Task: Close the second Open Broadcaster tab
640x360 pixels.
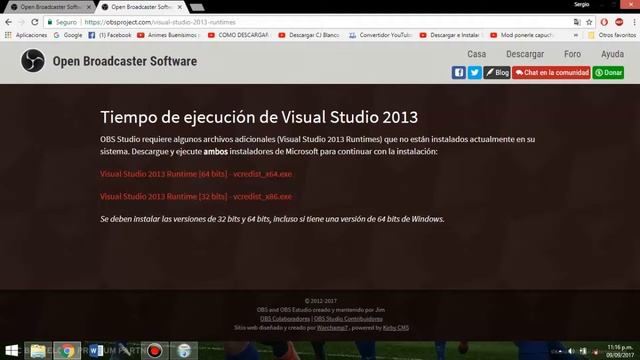Action: point(180,7)
